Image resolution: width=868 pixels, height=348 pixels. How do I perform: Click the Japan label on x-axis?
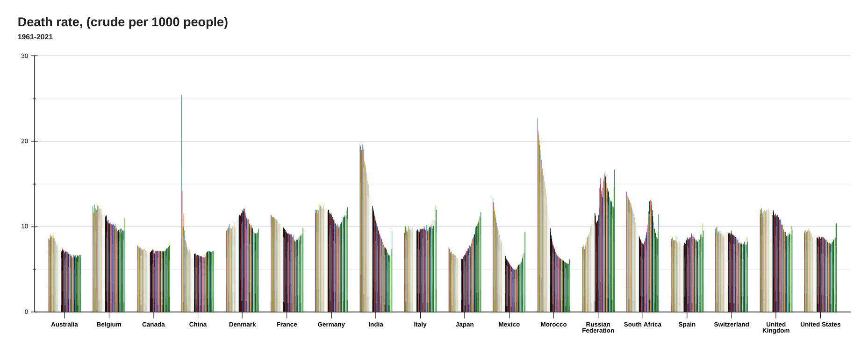tap(465, 324)
